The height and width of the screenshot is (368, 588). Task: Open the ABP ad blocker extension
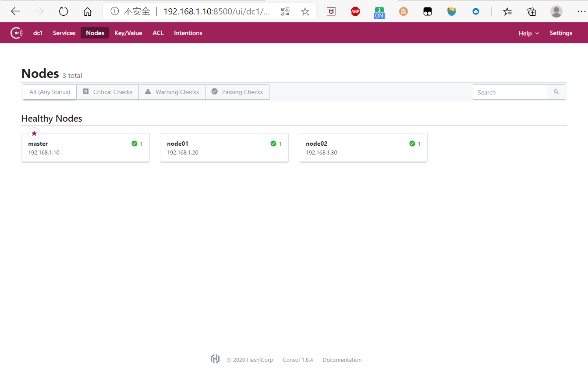[x=355, y=12]
